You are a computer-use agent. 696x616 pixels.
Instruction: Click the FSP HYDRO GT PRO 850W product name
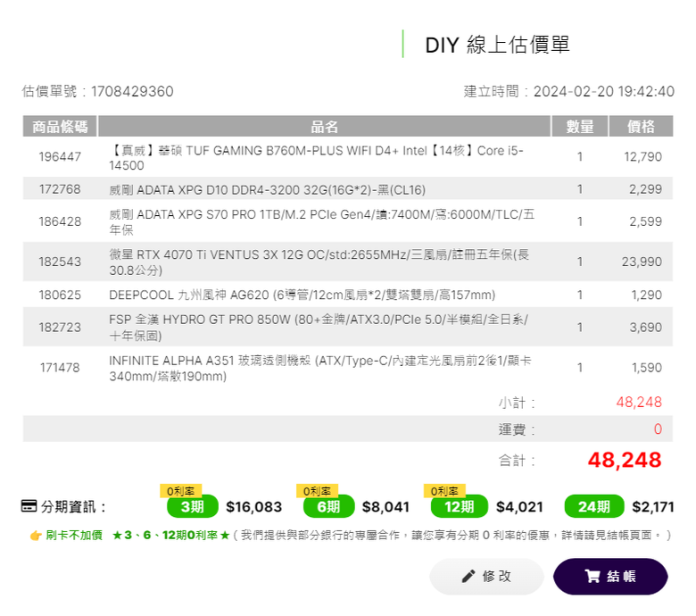[x=319, y=328]
